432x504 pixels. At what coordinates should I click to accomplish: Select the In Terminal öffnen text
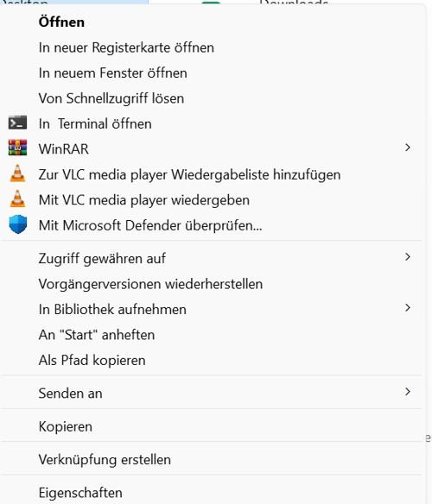point(95,123)
